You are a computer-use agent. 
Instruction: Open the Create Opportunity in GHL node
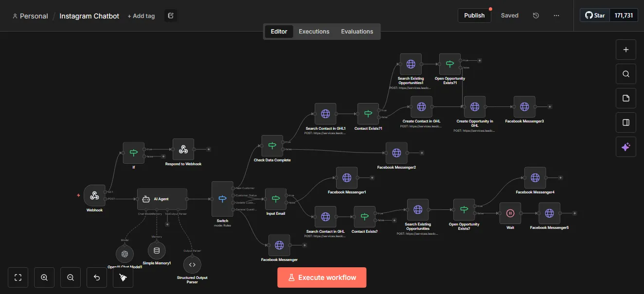475,107
